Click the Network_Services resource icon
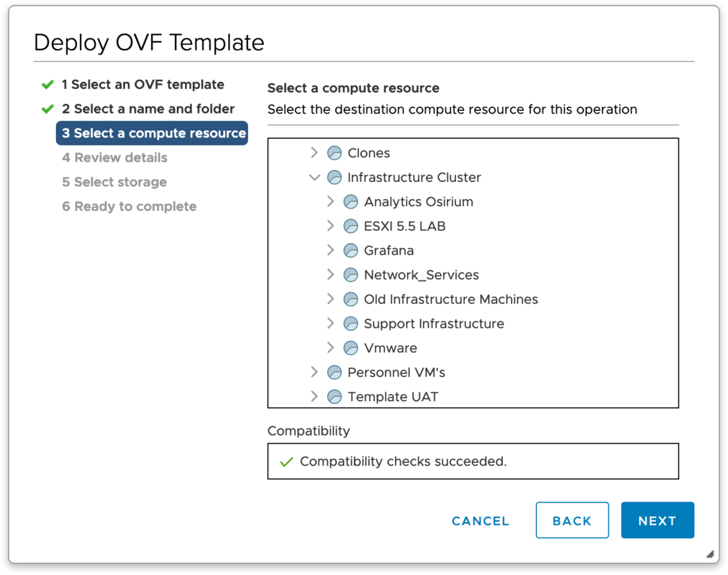 [350, 275]
